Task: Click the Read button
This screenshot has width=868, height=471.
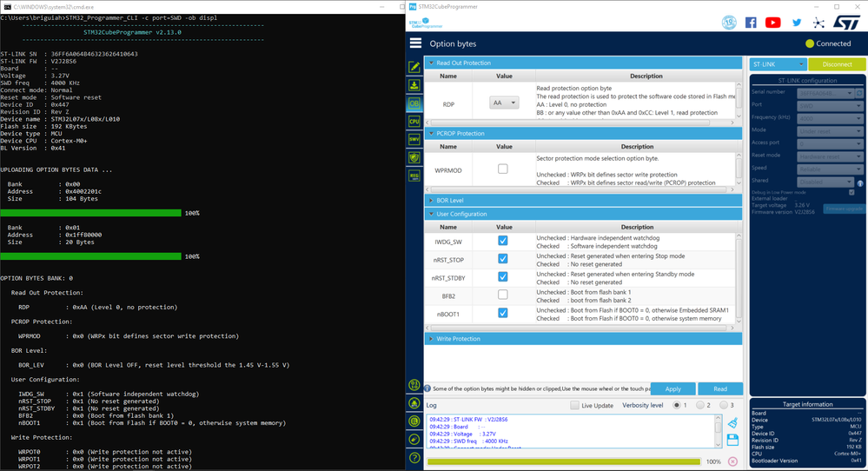Action: (x=720, y=388)
